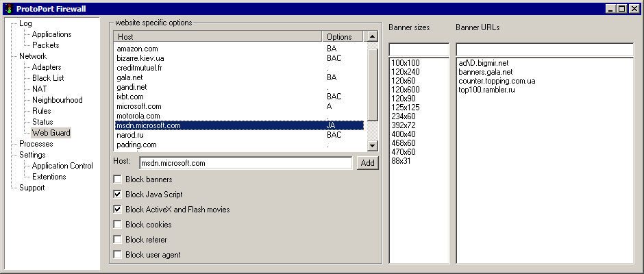Image resolution: width=644 pixels, height=274 pixels.
Task: Select Application Control in the tree
Action: pos(62,166)
